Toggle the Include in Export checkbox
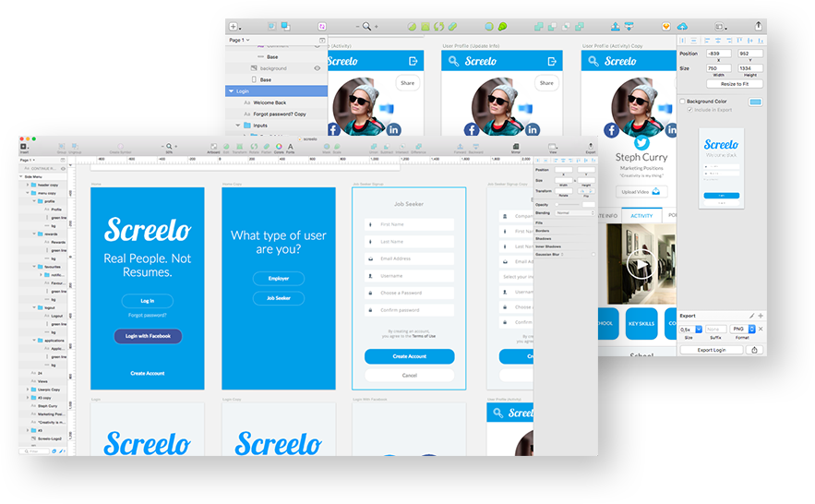The width and height of the screenshot is (815, 504). (689, 110)
